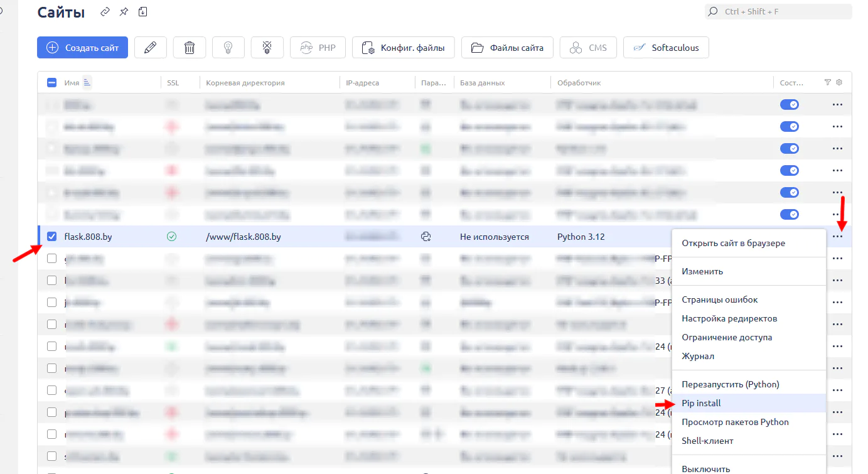Toggle the first row's status switch off
Image resolution: width=868 pixels, height=474 pixels.
coord(789,105)
